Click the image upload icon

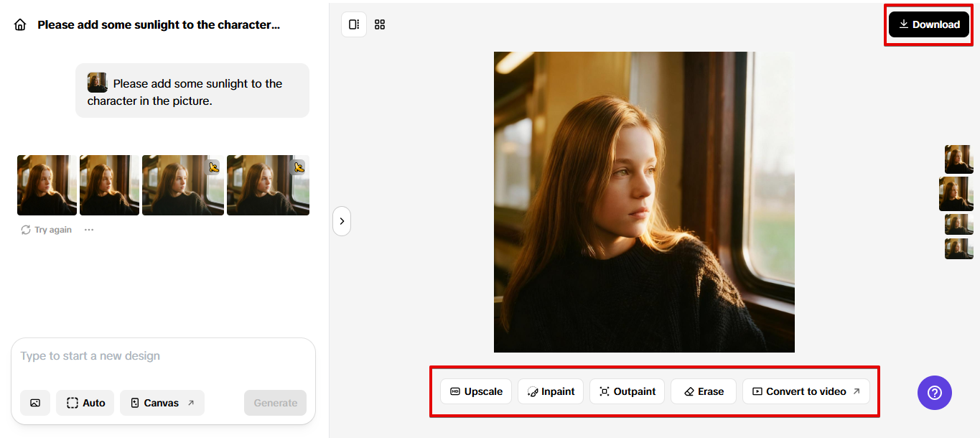coord(35,403)
